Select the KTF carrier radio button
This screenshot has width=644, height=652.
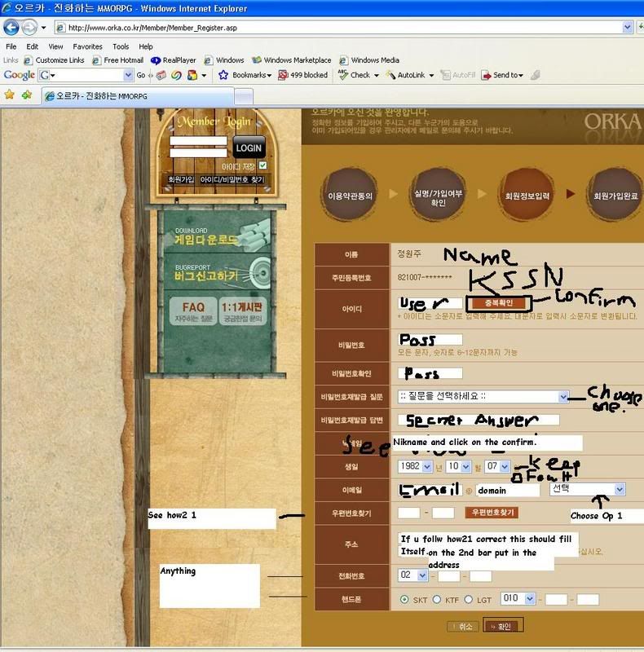(437, 600)
